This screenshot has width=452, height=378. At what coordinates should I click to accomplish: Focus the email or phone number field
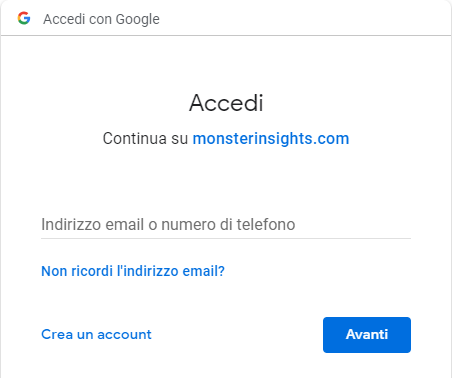(226, 224)
